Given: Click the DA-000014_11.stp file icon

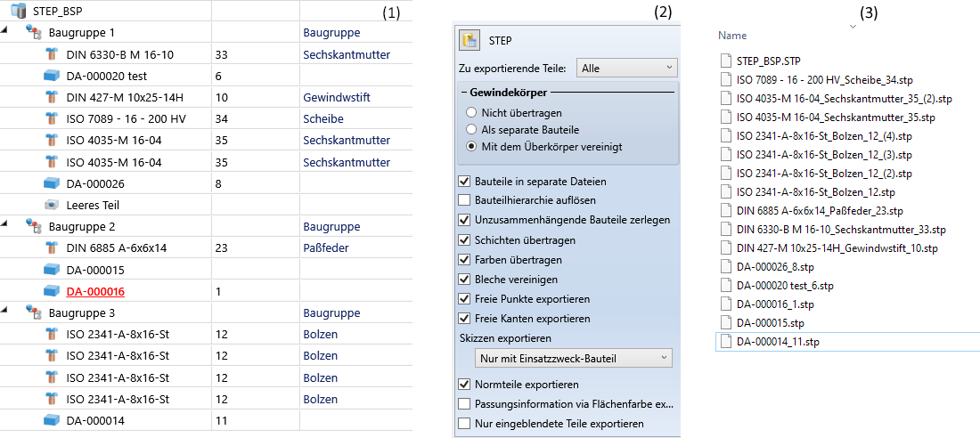Looking at the screenshot, I should coord(725,342).
